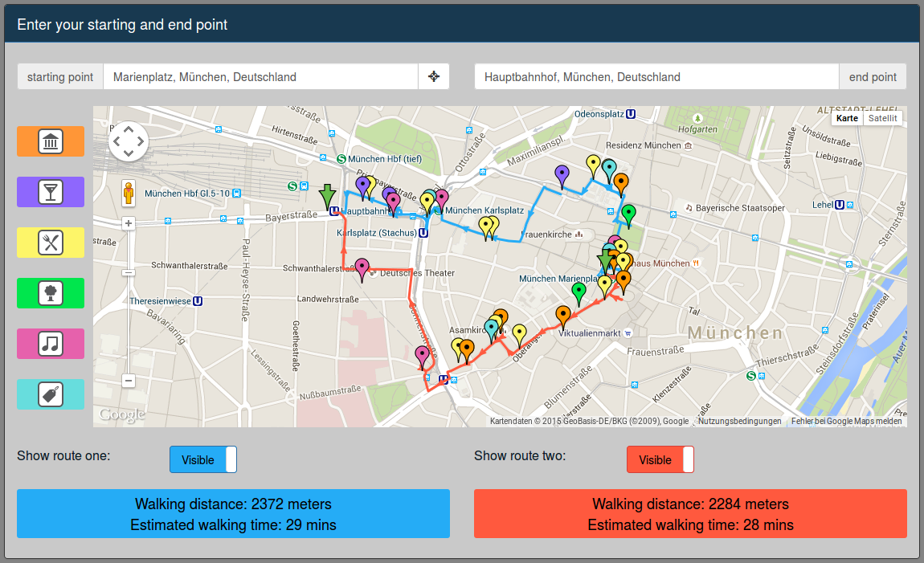Click the Google logo on the map
Viewport: 924px width, 563px height.
coord(122,414)
